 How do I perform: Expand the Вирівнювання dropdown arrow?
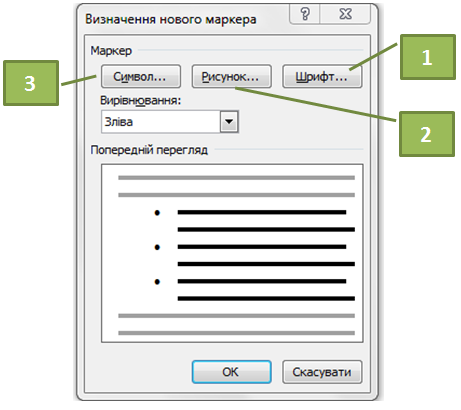click(229, 122)
